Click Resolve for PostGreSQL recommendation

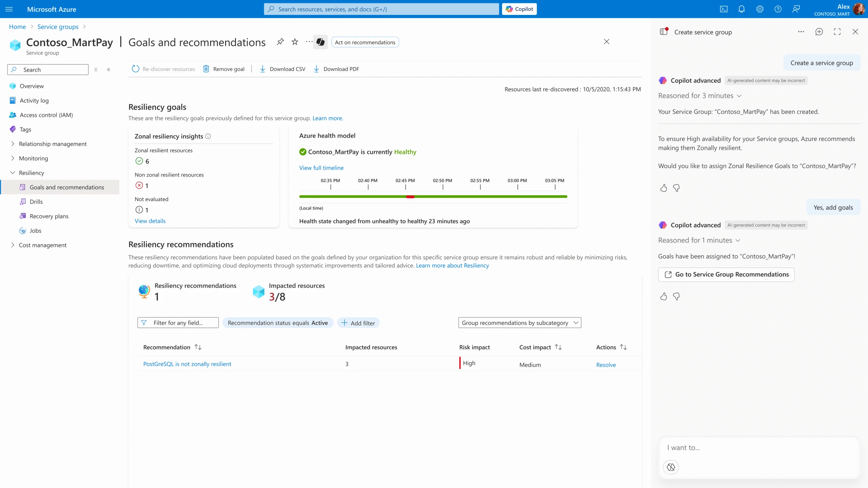pos(606,365)
